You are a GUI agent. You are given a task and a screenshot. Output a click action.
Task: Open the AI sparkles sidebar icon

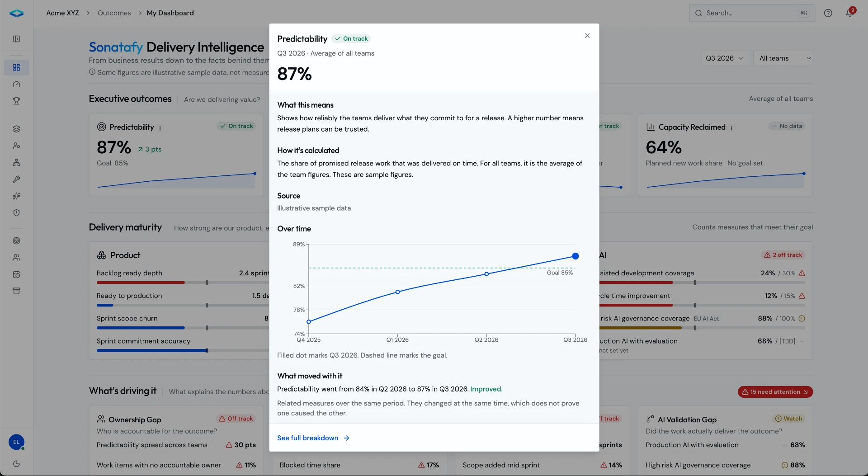(16, 196)
